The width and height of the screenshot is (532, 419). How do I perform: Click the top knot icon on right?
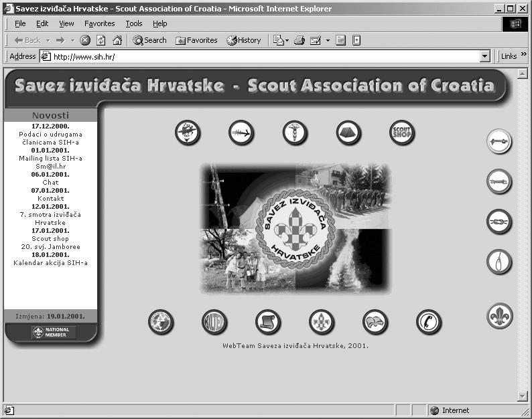click(499, 141)
